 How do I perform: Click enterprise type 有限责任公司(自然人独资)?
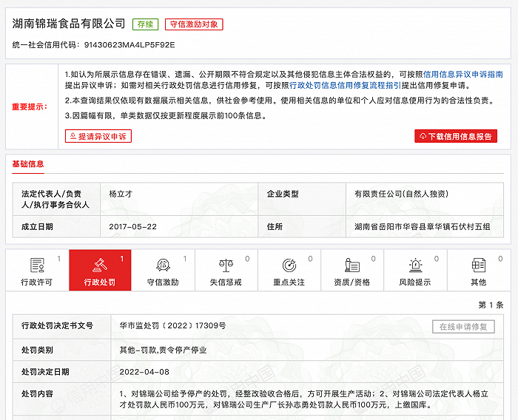[401, 194]
